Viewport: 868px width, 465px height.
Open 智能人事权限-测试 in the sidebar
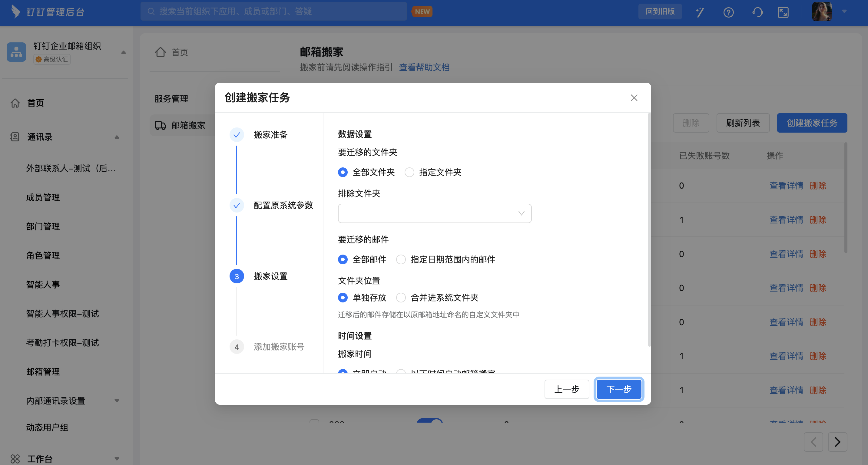[63, 313]
